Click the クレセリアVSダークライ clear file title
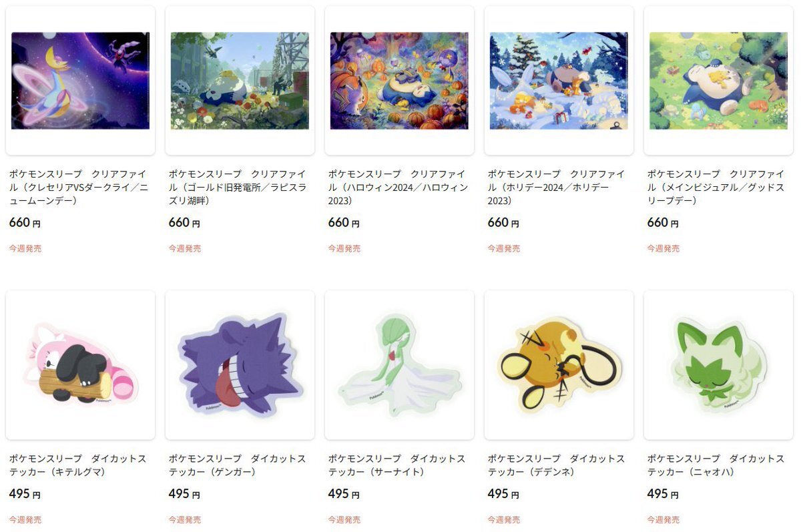The height and width of the screenshot is (532, 801). 79,187
